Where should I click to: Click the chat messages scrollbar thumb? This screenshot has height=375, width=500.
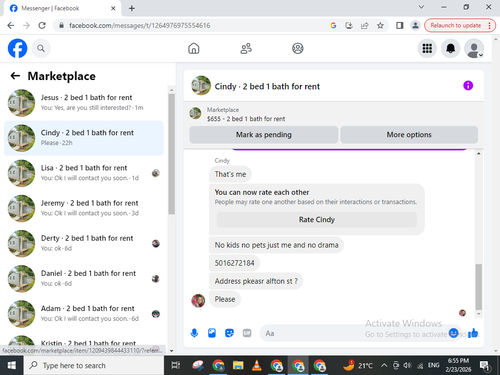(479, 287)
